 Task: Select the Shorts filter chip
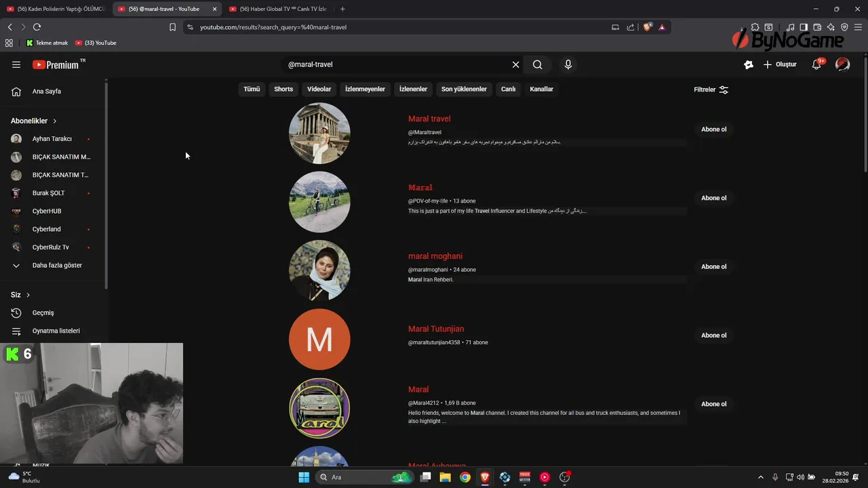pos(283,89)
